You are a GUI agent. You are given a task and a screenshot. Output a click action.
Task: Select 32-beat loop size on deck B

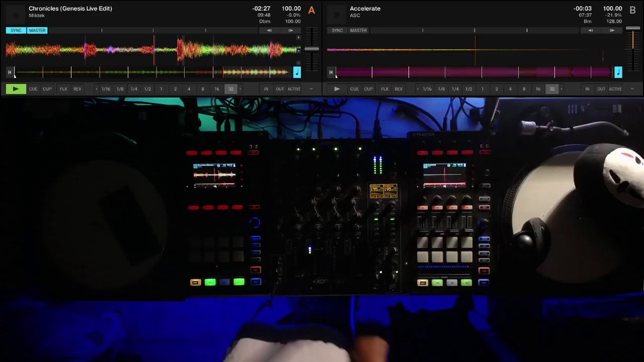[x=552, y=89]
